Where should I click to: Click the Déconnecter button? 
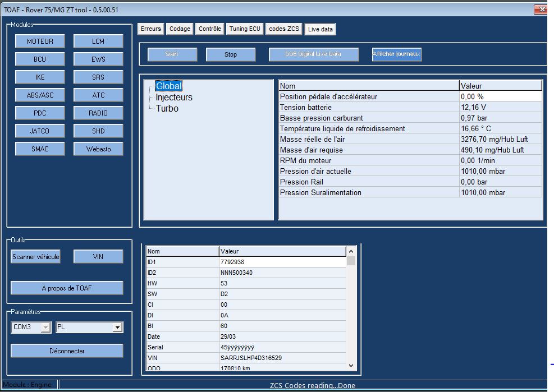tap(67, 351)
